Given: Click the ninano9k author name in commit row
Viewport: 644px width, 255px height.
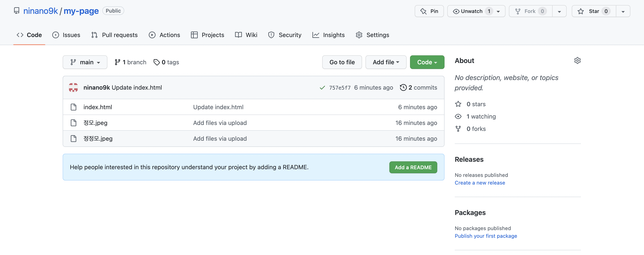Looking at the screenshot, I should [x=97, y=87].
